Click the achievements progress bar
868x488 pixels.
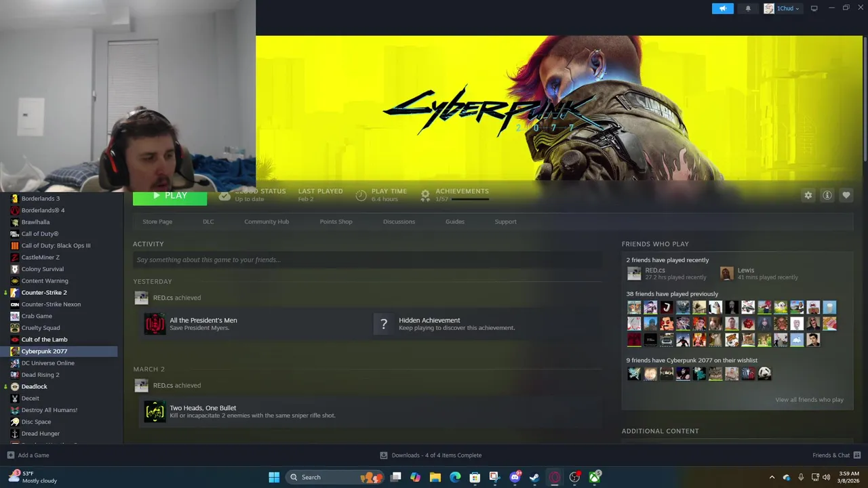470,199
